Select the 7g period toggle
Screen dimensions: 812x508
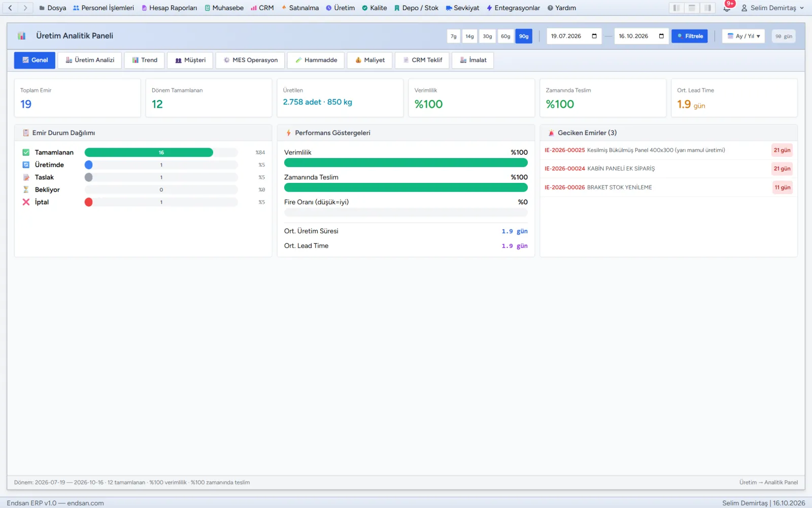pos(454,36)
